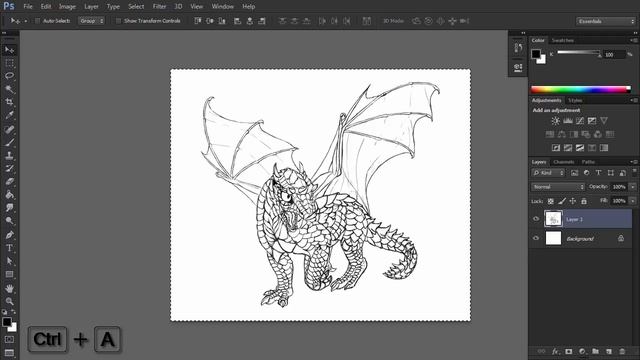Viewport: 640px width, 360px height.
Task: Select the Clone Stamp tool
Action: pyautogui.click(x=9, y=156)
